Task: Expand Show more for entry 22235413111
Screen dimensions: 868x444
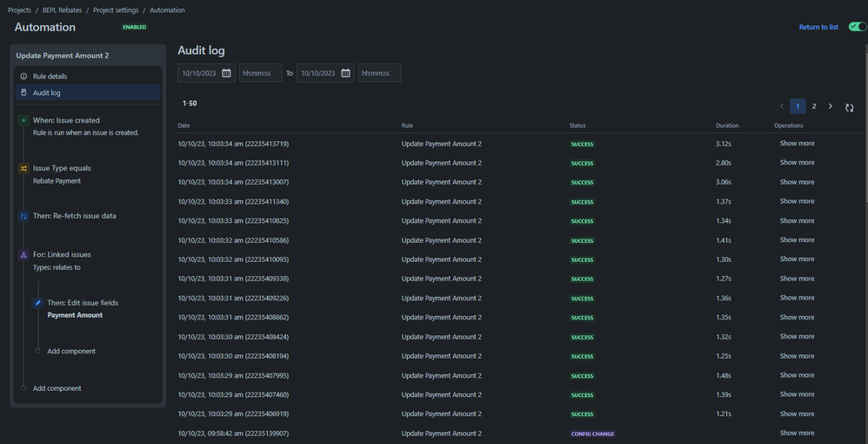Action: pos(798,163)
